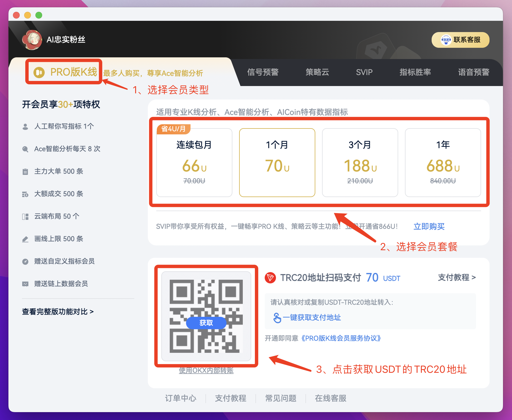Click the TRC20地址扫码支付 heading text
This screenshot has height=420, width=512.
321,278
